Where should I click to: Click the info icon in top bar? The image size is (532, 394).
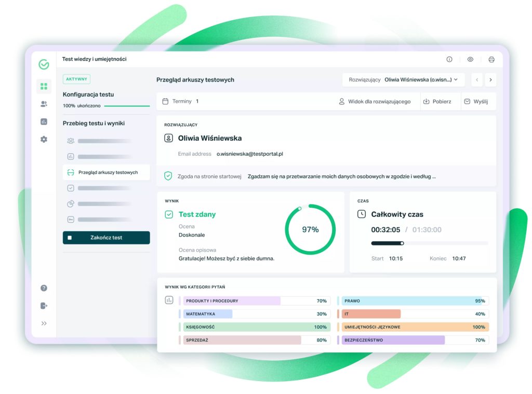tap(449, 59)
